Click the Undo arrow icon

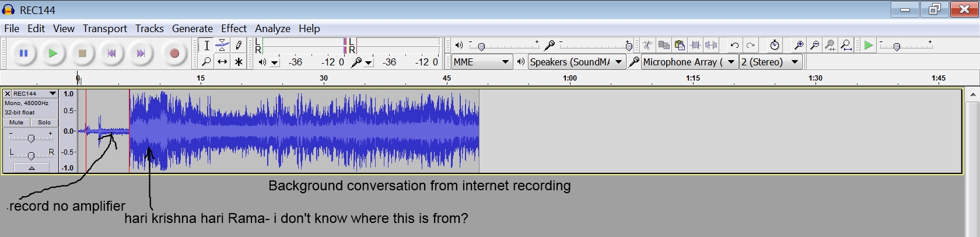click(x=734, y=46)
